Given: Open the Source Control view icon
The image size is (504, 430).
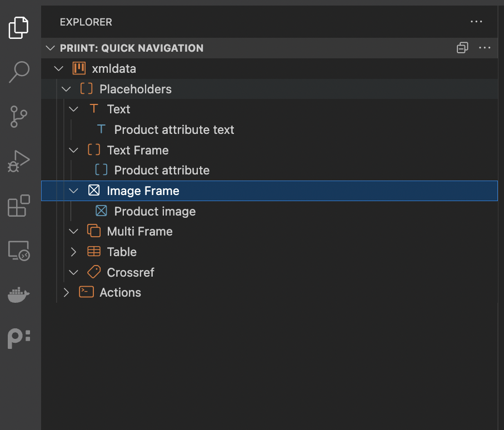Looking at the screenshot, I should pos(19,117).
